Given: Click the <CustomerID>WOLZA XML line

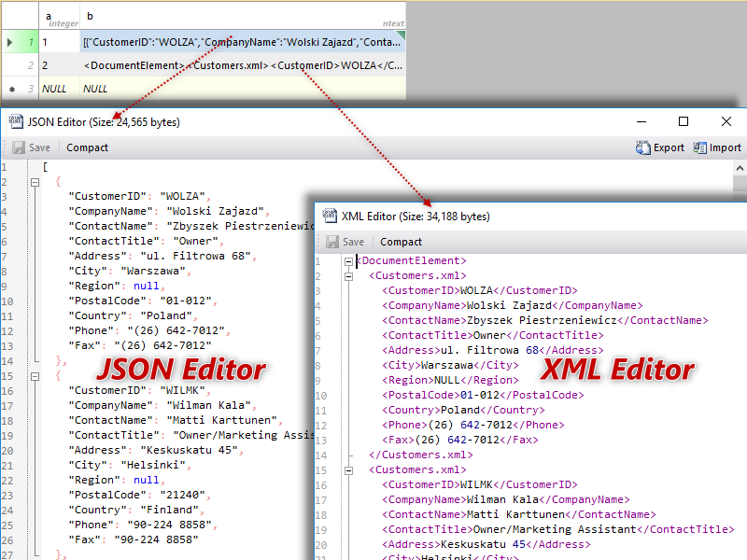Looking at the screenshot, I should click(480, 290).
